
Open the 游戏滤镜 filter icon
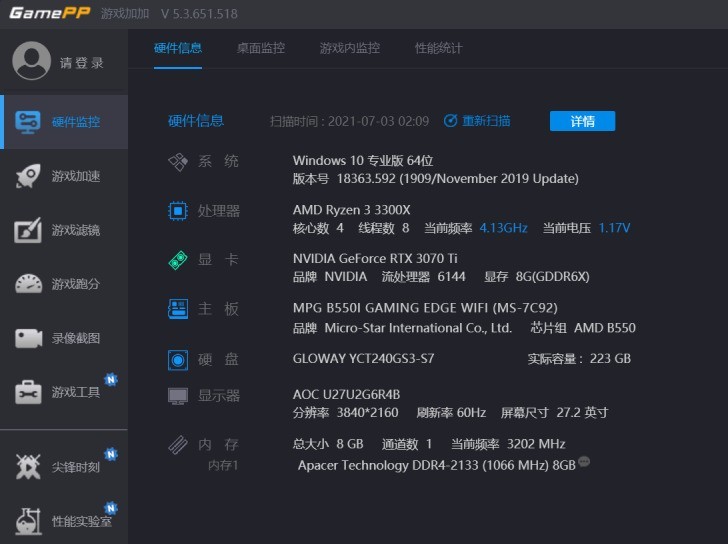pyautogui.click(x=28, y=230)
